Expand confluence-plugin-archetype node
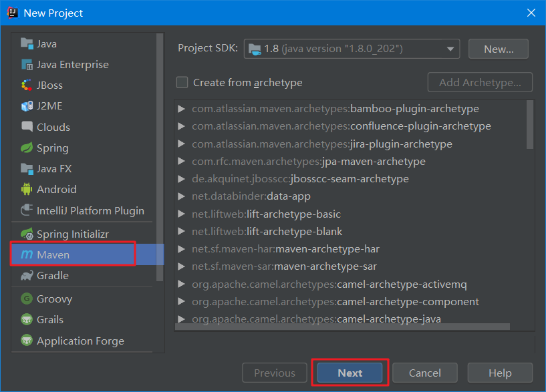 pyautogui.click(x=181, y=126)
